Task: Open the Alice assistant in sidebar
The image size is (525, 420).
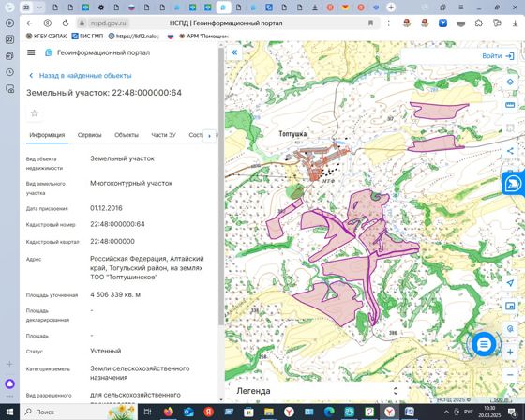Action: [x=9, y=383]
